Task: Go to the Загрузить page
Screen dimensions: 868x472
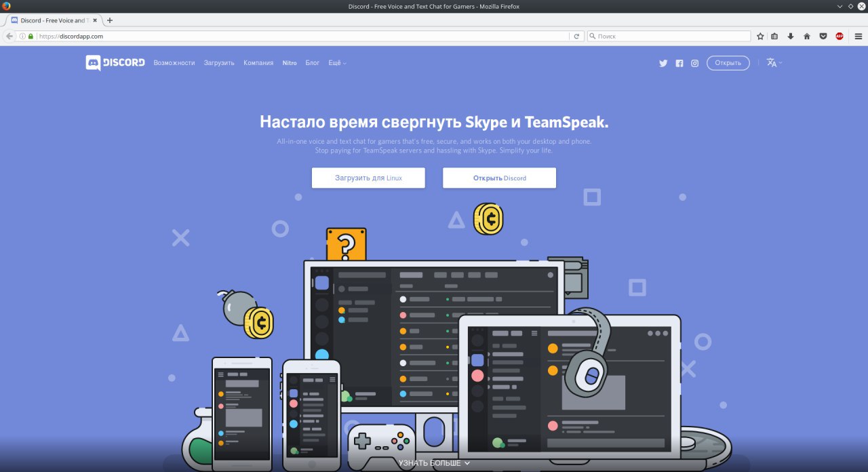Action: point(219,63)
